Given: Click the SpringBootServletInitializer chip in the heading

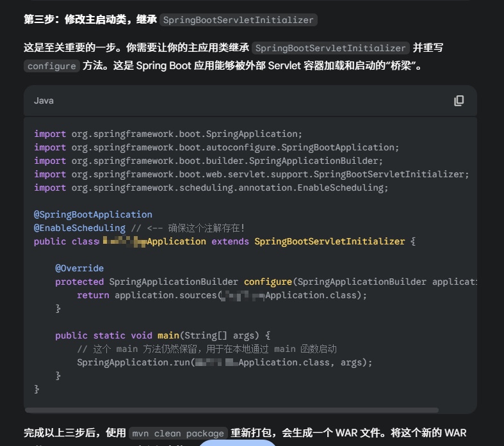Looking at the screenshot, I should [238, 20].
